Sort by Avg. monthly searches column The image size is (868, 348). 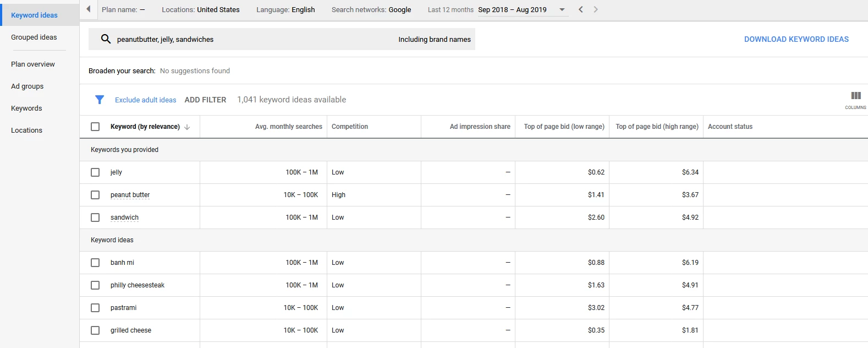pyautogui.click(x=289, y=127)
